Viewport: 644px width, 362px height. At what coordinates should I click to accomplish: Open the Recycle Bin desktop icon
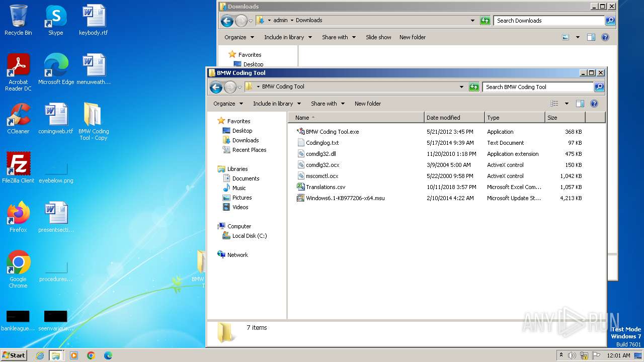18,20
